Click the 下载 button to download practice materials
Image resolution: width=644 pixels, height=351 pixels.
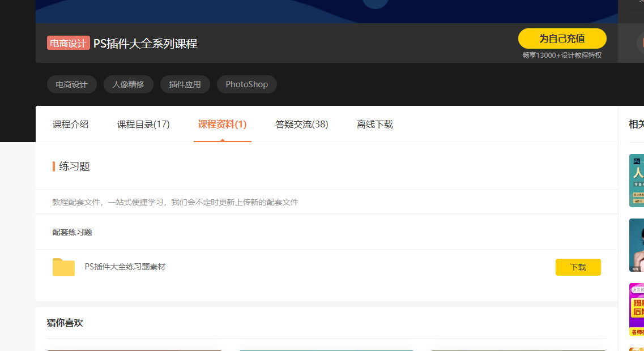click(x=578, y=267)
